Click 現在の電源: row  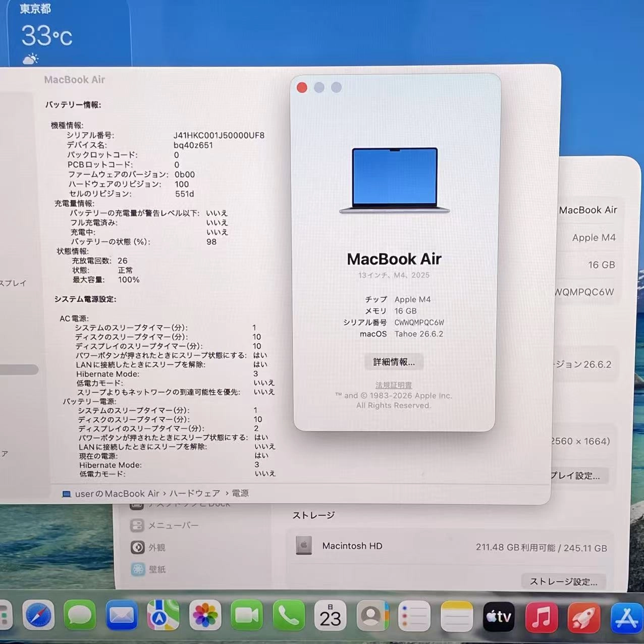pos(174,455)
